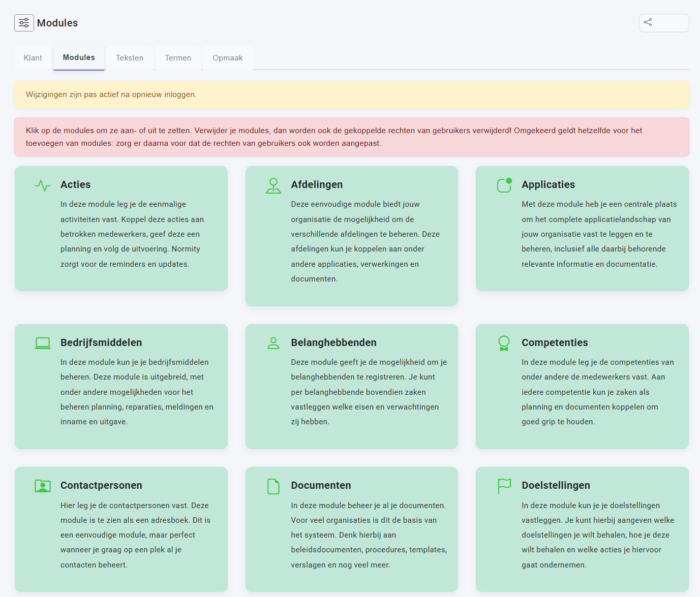Image resolution: width=700 pixels, height=597 pixels.
Task: Click the share icon button
Action: [x=664, y=23]
